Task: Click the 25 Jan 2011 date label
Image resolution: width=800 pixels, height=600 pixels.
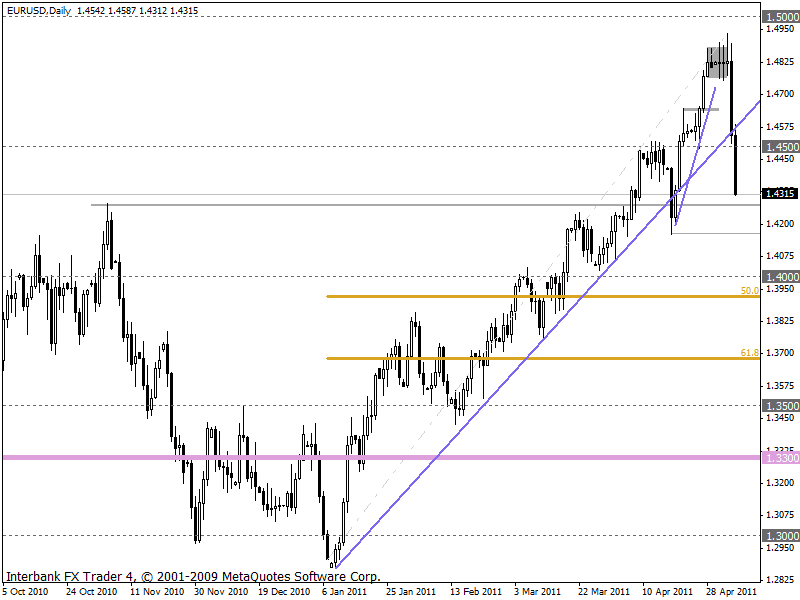Action: [x=411, y=592]
